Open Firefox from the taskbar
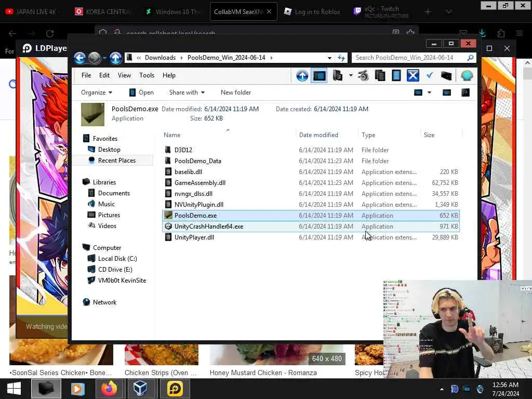 (x=109, y=389)
